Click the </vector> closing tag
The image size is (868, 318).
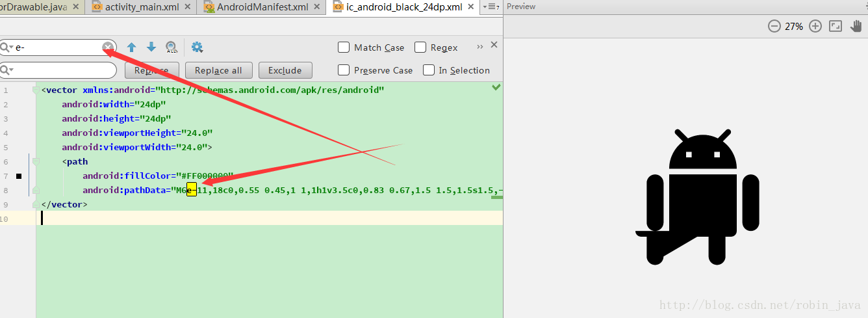pyautogui.click(x=64, y=204)
